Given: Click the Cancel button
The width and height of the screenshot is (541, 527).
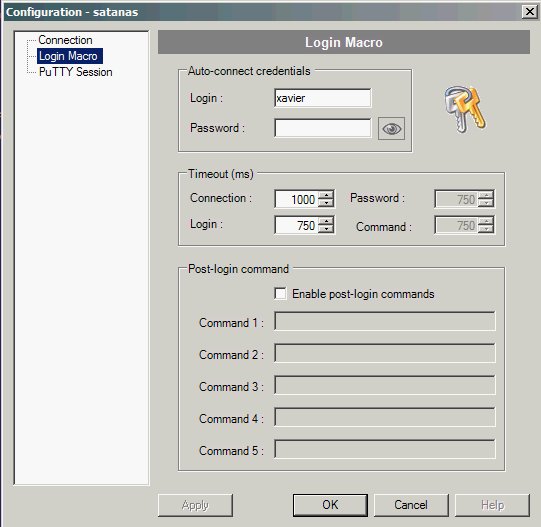Looking at the screenshot, I should (x=411, y=505).
